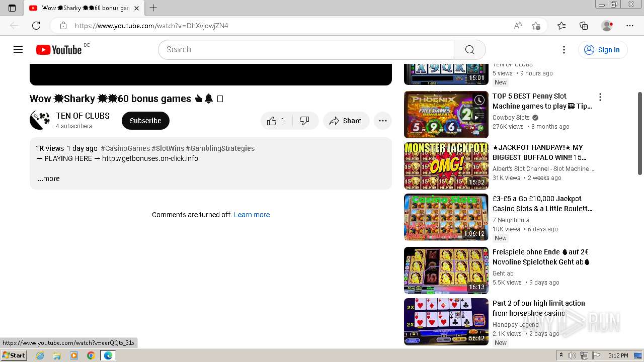Close the Wow Sharky tab
The height and width of the screenshot is (362, 644).
[x=136, y=8]
